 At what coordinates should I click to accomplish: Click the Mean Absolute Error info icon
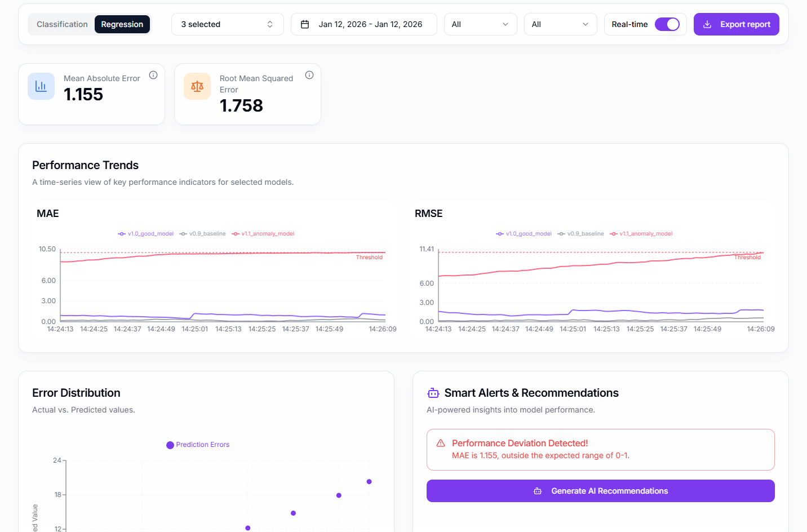coord(153,75)
